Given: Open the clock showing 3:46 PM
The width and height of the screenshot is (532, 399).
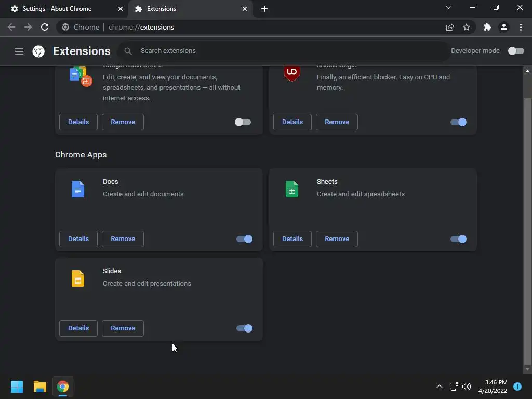Looking at the screenshot, I should [493, 387].
